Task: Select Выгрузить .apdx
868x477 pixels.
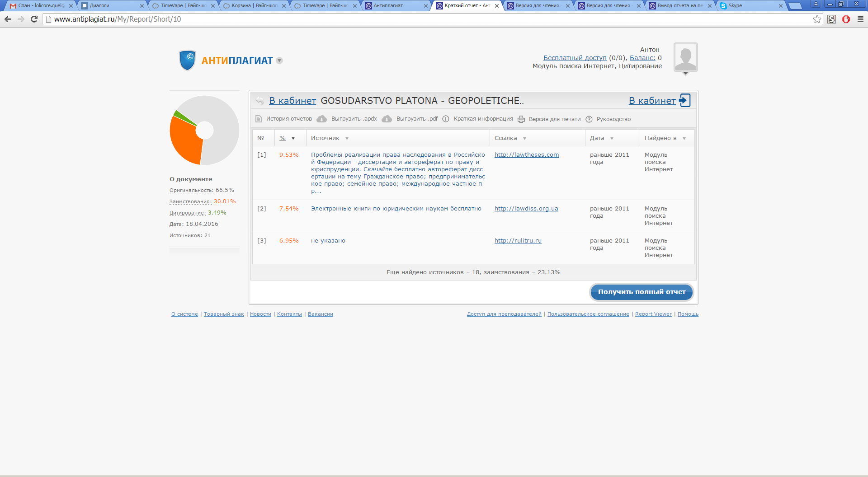Action: pyautogui.click(x=354, y=119)
